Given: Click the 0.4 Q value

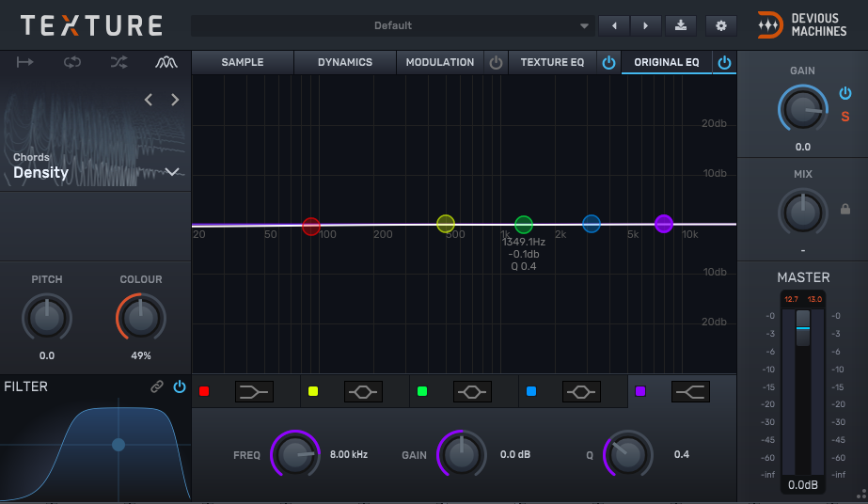Looking at the screenshot, I should (x=682, y=454).
